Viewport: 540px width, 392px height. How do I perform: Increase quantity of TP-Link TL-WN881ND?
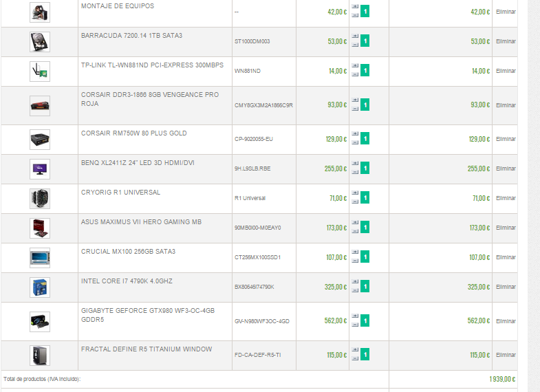355,66
